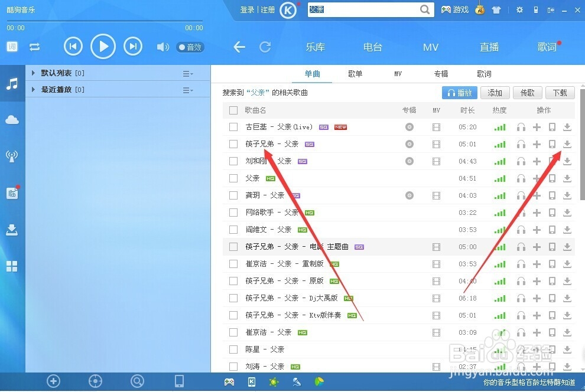Select the identify-music magnifier icon at bottom

pos(137,381)
